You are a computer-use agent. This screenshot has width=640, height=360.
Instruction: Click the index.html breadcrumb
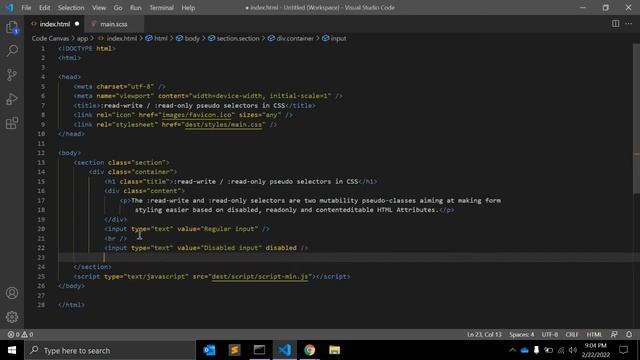(x=118, y=38)
